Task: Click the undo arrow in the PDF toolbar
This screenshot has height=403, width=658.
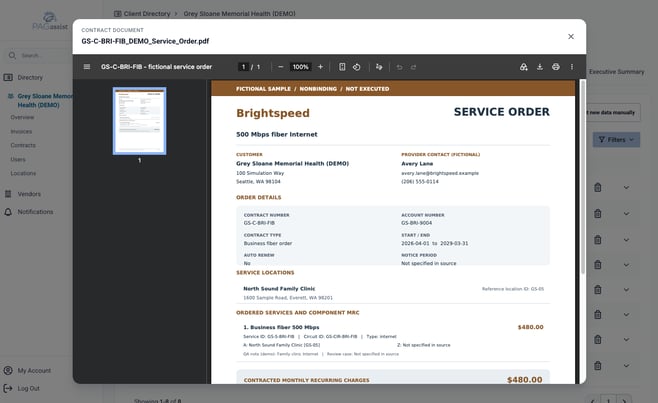Action: click(400, 67)
